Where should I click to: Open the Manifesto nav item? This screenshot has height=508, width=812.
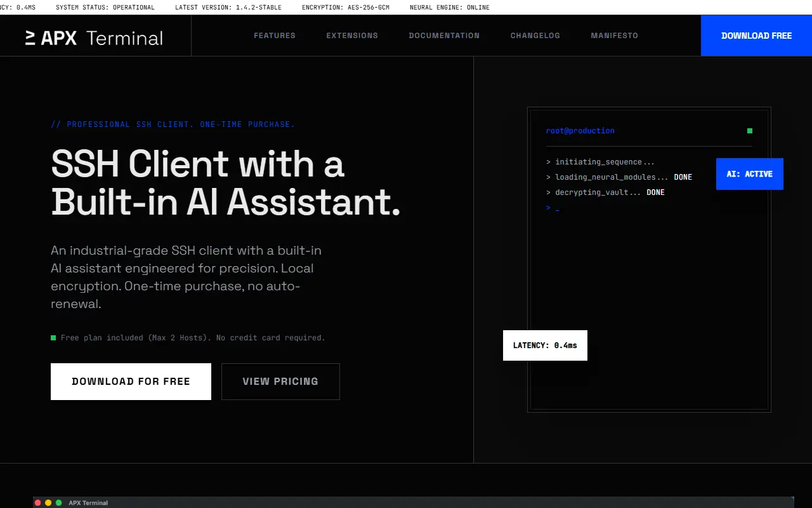(x=614, y=36)
